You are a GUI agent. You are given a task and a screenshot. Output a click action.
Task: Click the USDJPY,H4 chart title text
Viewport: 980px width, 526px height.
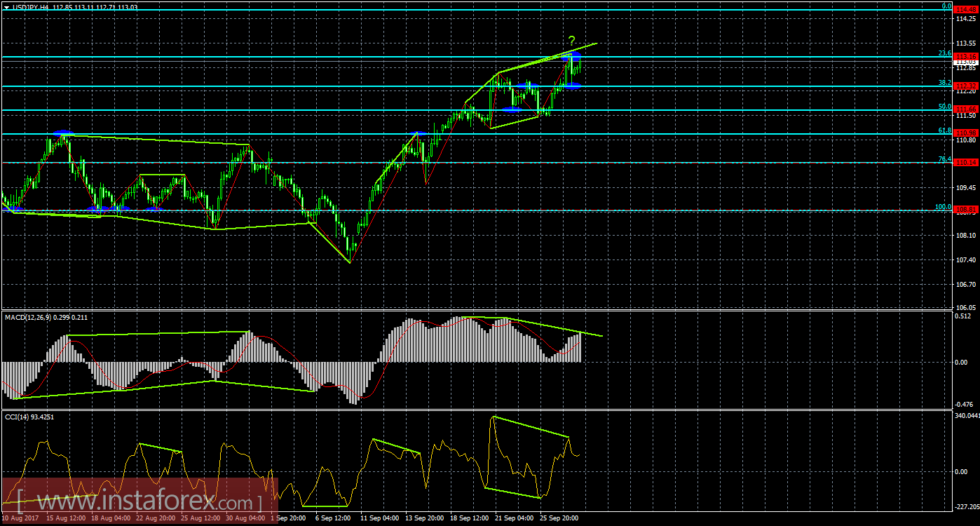(x=32, y=7)
